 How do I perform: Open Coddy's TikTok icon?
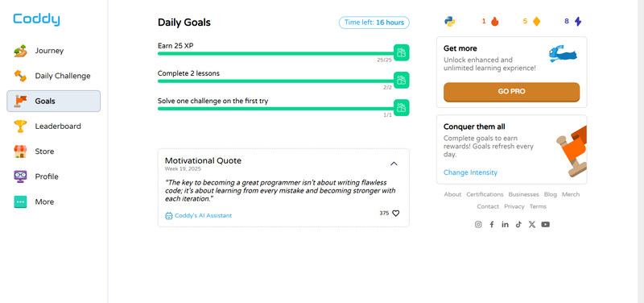[518, 225]
